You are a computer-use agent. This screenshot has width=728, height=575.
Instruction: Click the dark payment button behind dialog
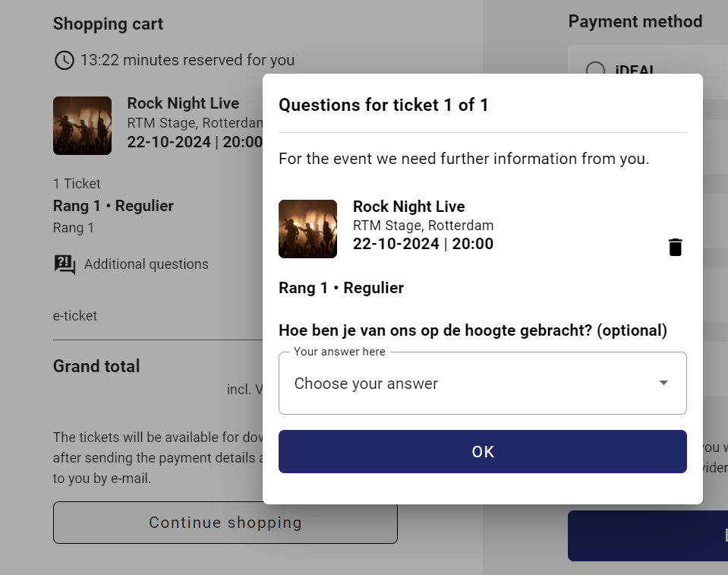(647, 536)
